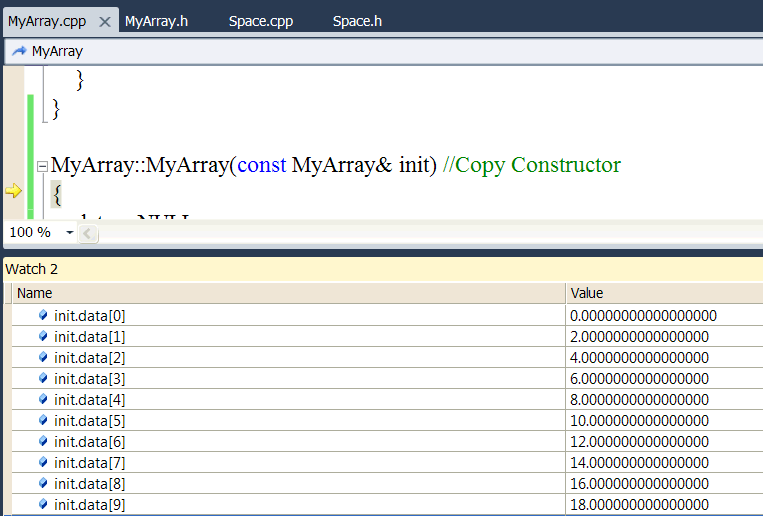Click the icon beside init.data[8]

43,483
